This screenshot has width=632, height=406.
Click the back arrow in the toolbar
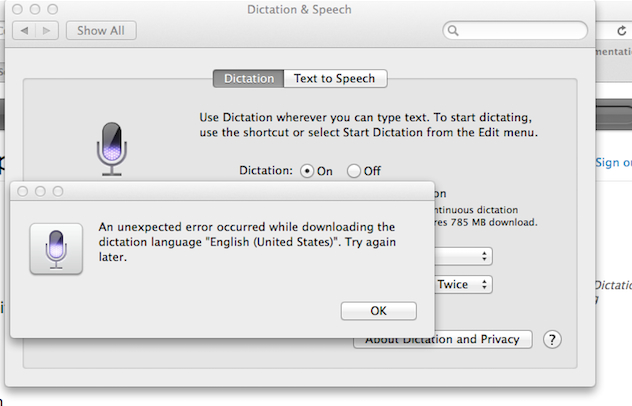24,31
